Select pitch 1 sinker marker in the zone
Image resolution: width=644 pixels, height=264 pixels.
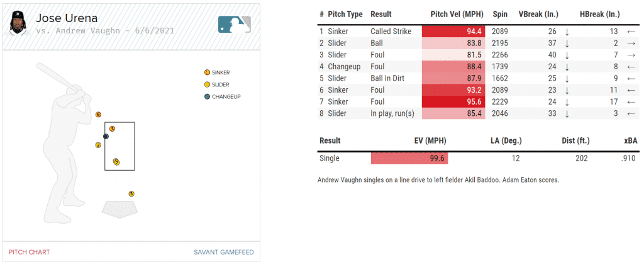[112, 129]
